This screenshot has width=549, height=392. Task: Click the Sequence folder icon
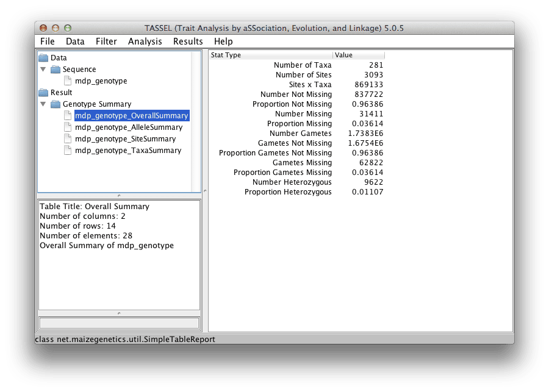point(56,69)
